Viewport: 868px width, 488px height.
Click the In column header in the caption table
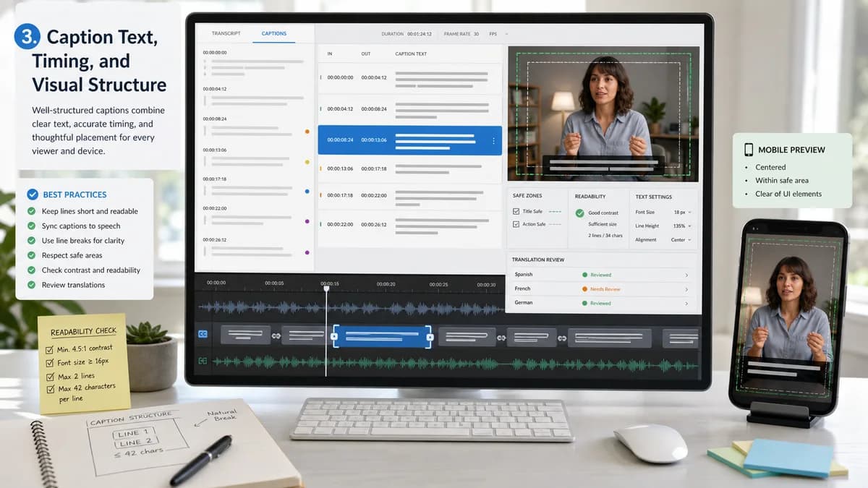330,54
